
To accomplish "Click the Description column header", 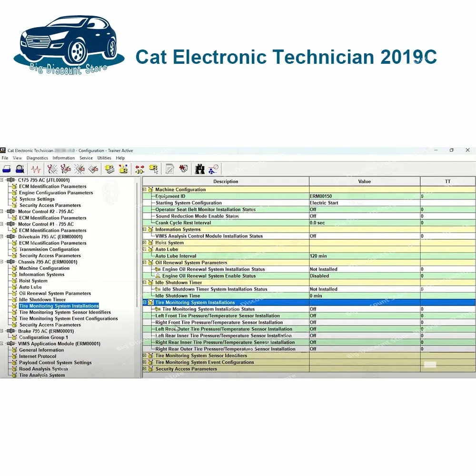I will coord(226,181).
